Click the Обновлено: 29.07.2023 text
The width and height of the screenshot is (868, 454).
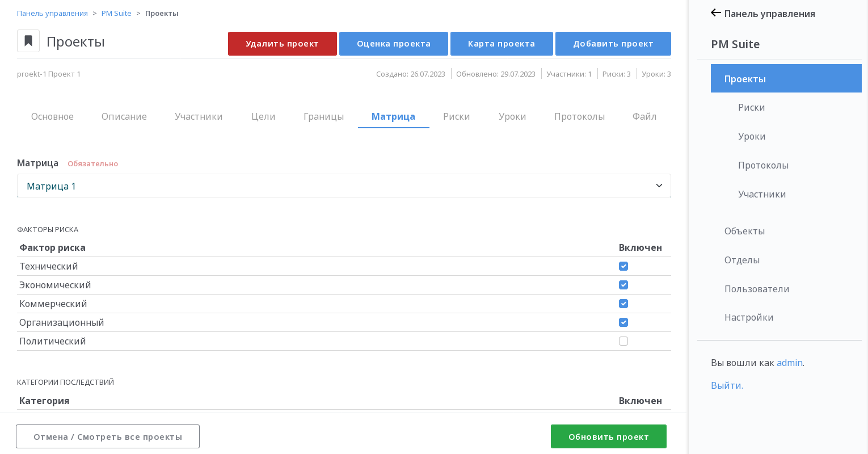click(496, 74)
